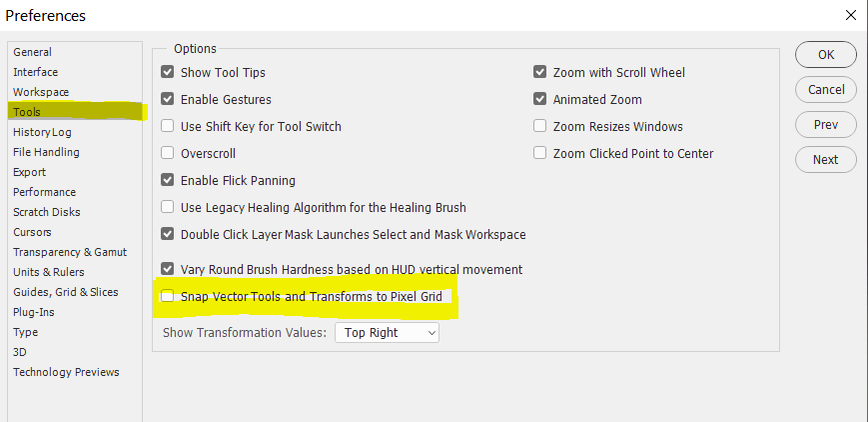Turn on the Overscroll checkbox
Viewport: 868px width, 422px height.
[x=168, y=154]
